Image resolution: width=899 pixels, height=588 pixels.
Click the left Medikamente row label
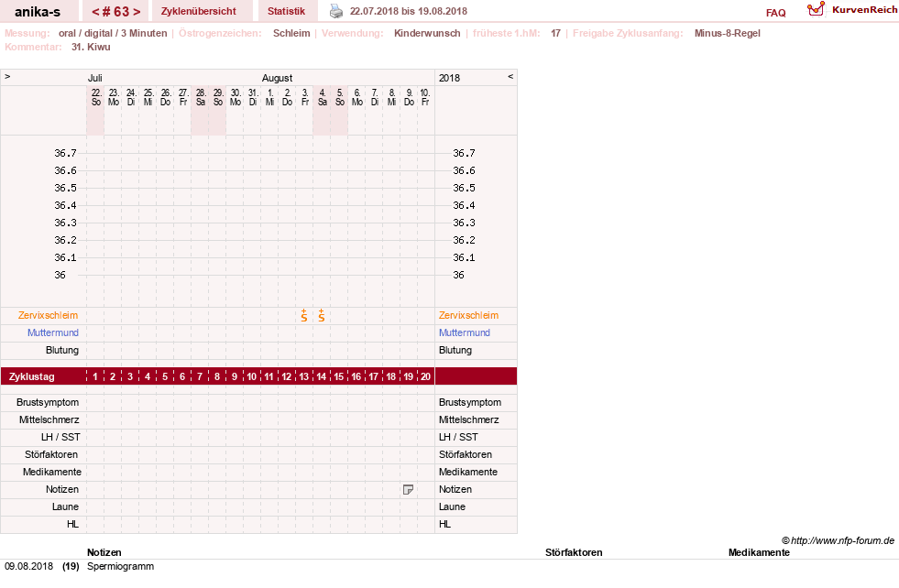52,472
